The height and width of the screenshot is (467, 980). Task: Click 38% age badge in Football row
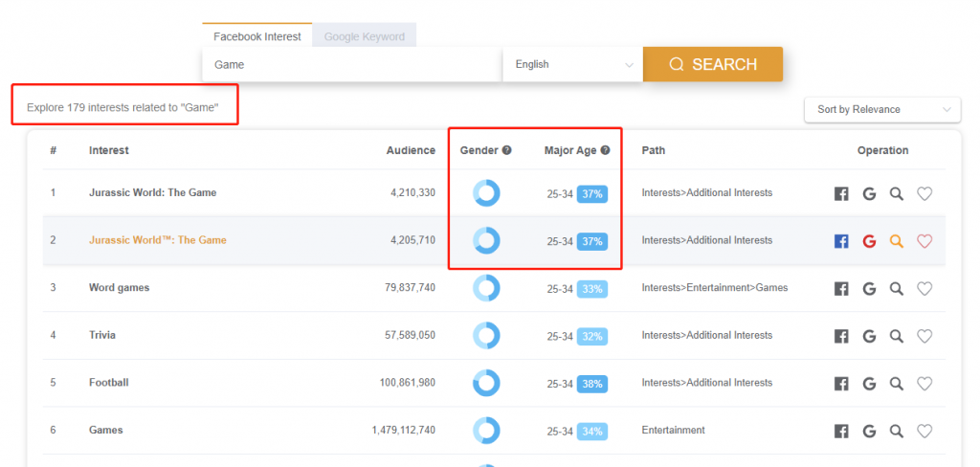tap(591, 384)
